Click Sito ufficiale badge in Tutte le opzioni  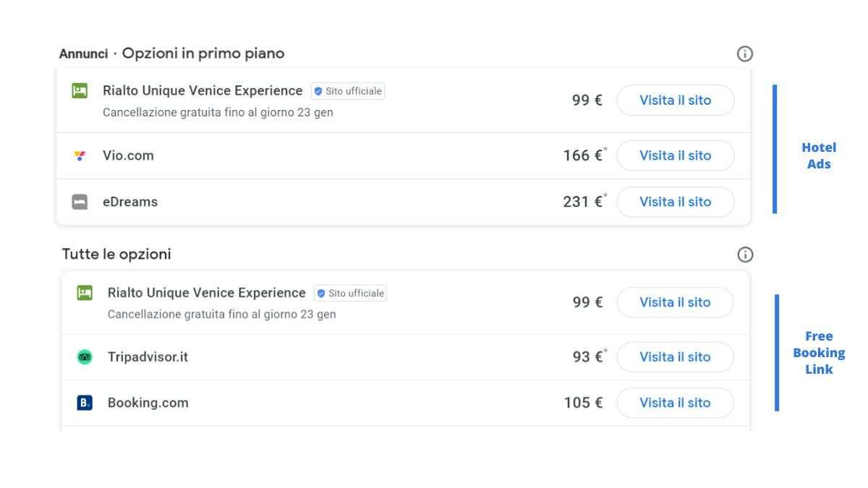click(x=351, y=293)
